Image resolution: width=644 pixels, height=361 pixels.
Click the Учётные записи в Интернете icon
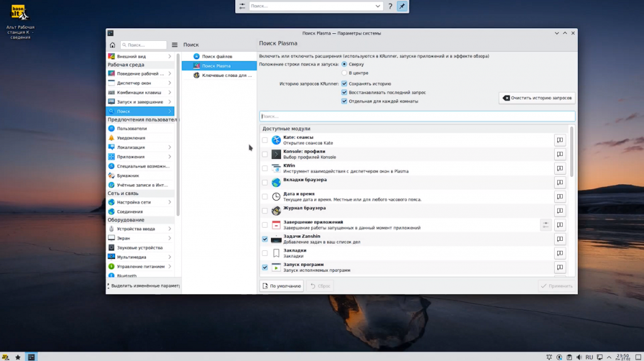click(111, 186)
